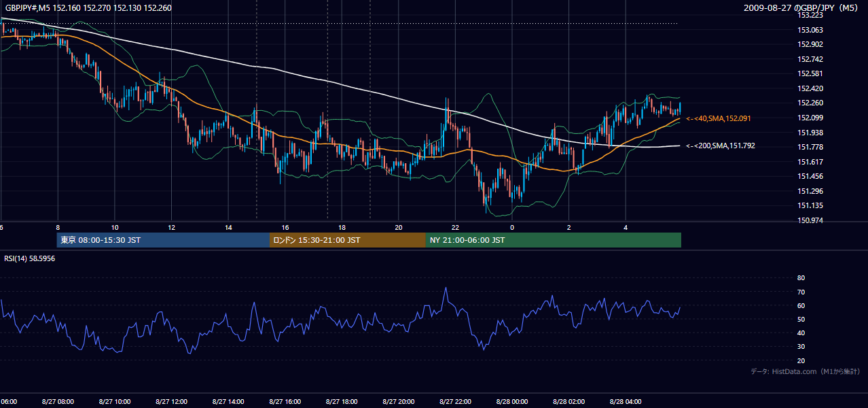Select the NY 21:00-06:00 JST session bar
The height and width of the screenshot is (408, 868).
[x=554, y=240]
